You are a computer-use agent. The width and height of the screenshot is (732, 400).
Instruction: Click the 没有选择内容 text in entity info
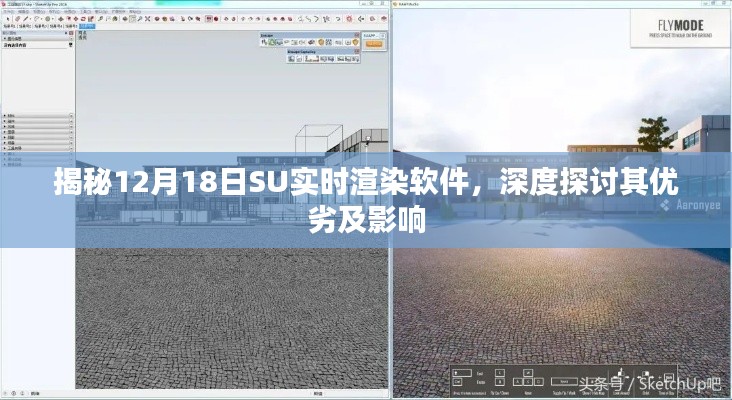coord(15,45)
